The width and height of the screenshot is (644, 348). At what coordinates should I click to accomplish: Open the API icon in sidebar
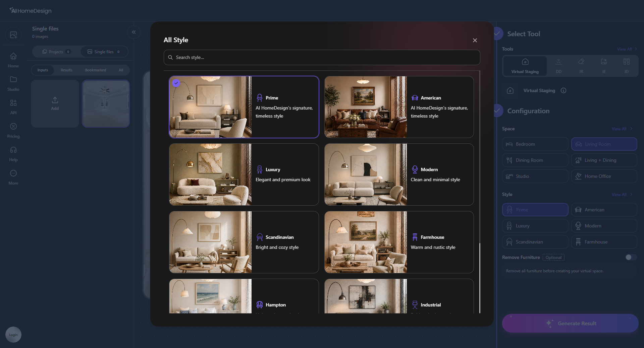click(x=13, y=103)
